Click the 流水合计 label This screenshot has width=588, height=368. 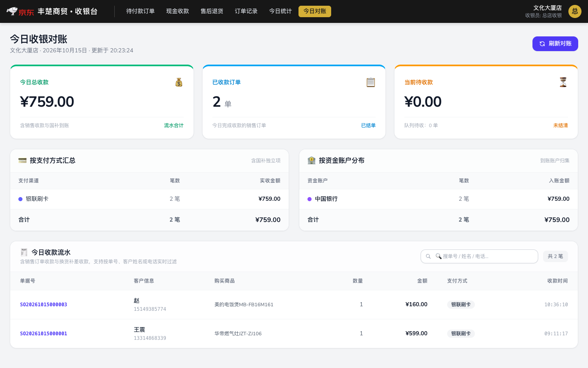tap(174, 126)
